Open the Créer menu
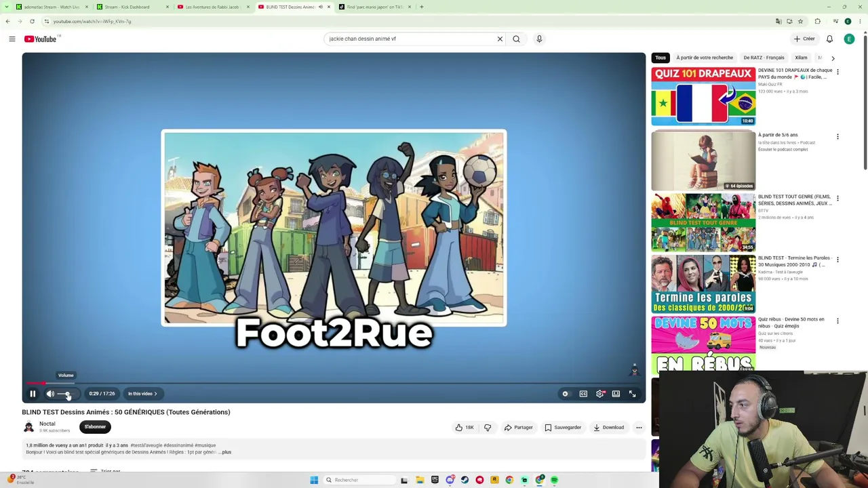Screen dimensions: 868x488 [x=804, y=39]
